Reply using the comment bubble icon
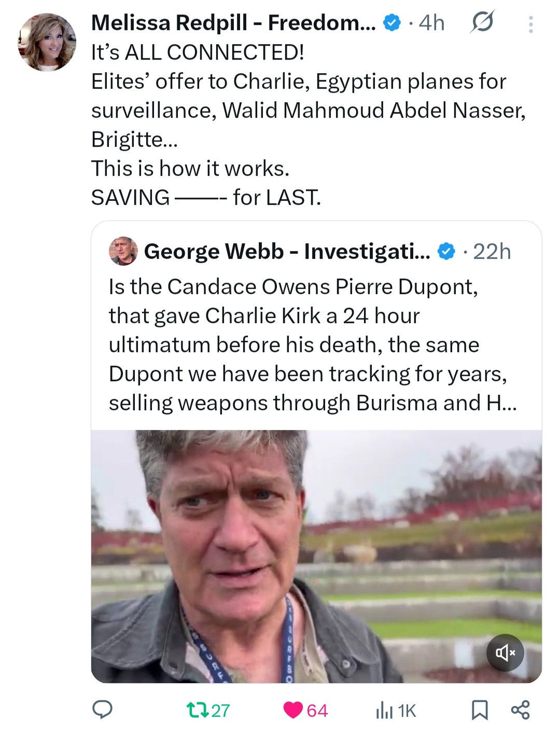Image resolution: width=560 pixels, height=736 pixels. pyautogui.click(x=103, y=710)
